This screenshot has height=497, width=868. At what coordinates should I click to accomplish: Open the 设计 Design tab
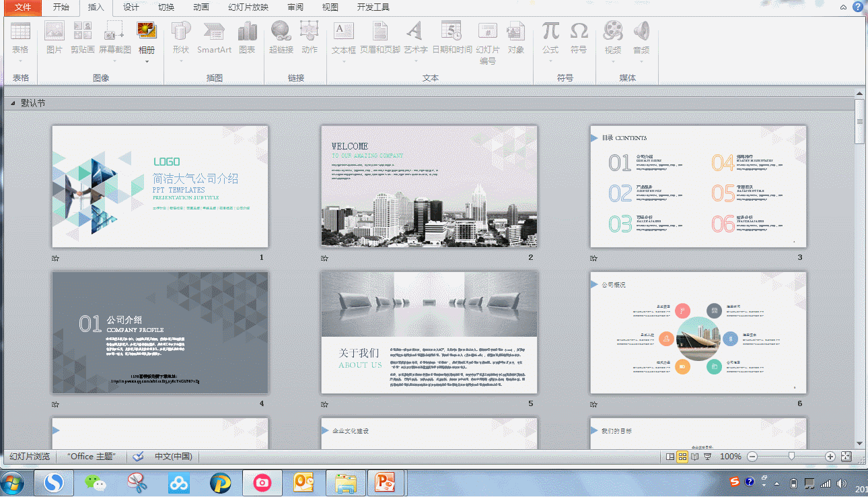point(131,7)
